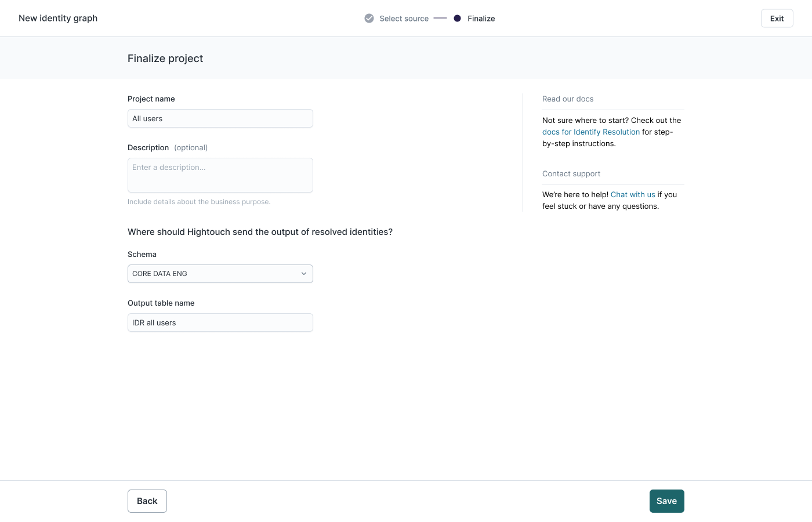Click the Save button
The image size is (812, 522).
click(666, 501)
